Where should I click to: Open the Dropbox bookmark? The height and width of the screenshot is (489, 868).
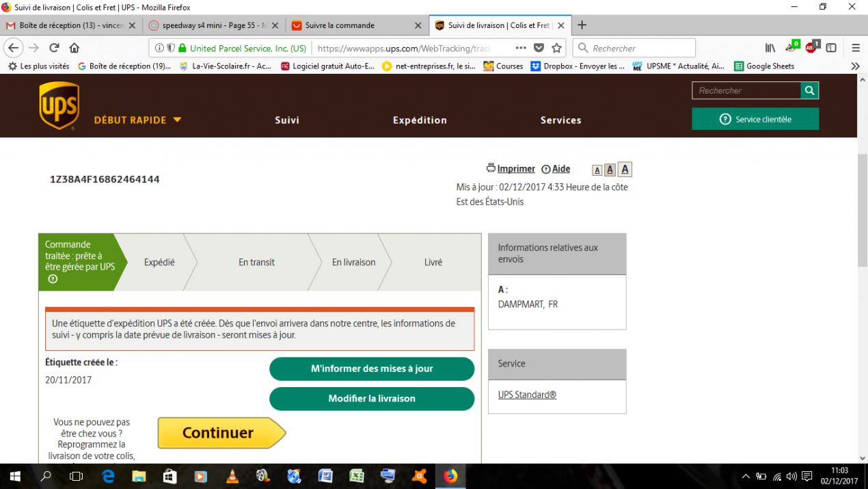click(x=578, y=66)
